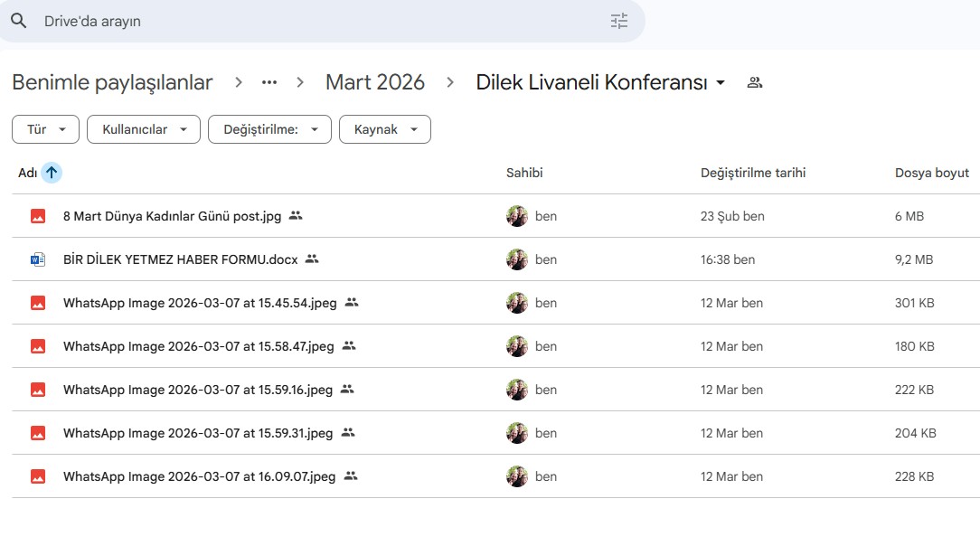
Task: Toggle sort direction arrow next to Adı
Action: [x=52, y=173]
